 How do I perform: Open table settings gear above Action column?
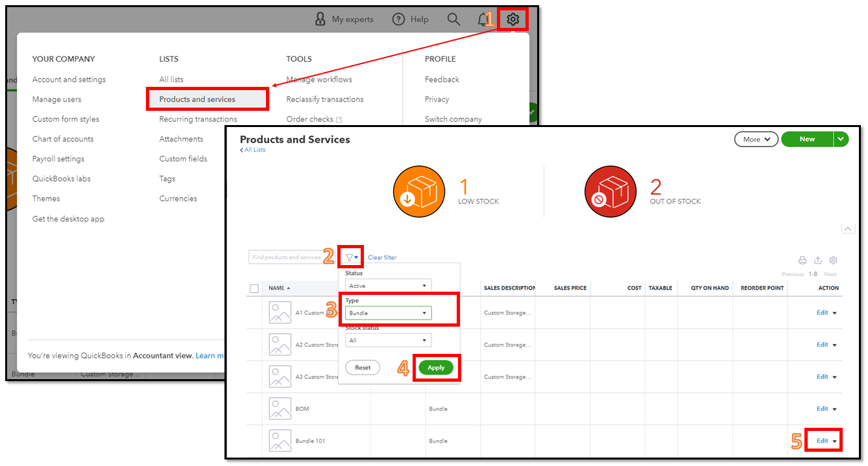coord(834,260)
